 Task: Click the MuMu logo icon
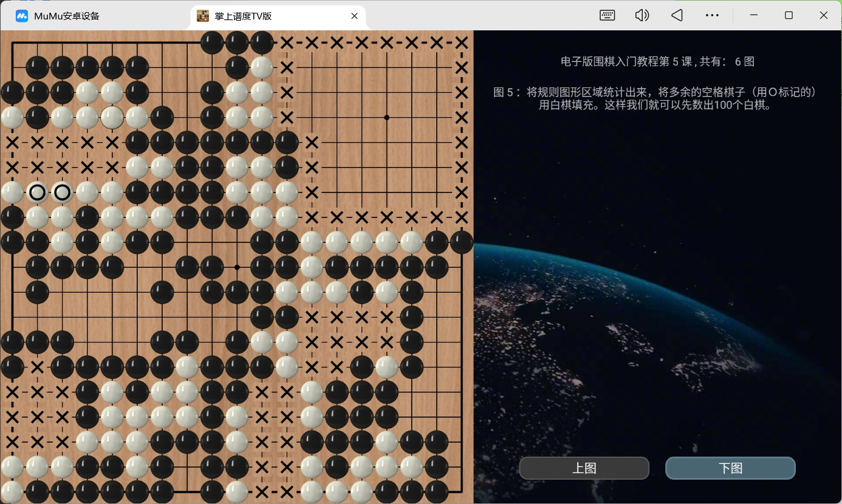point(22,16)
